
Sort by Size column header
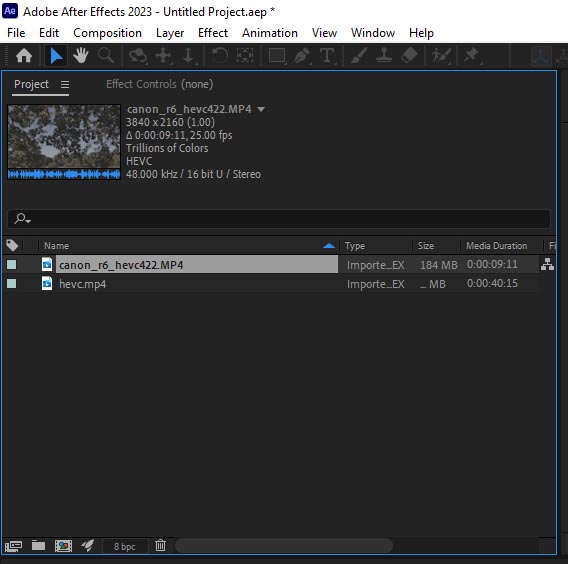point(426,246)
